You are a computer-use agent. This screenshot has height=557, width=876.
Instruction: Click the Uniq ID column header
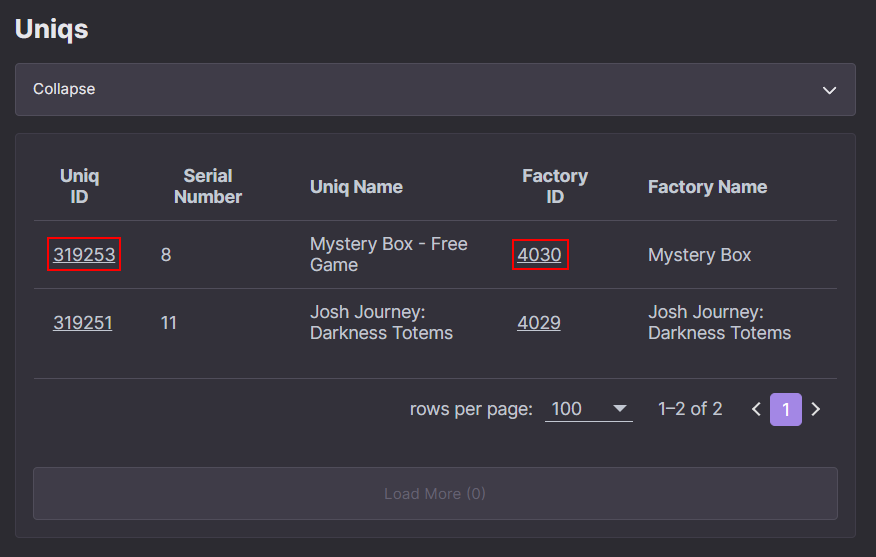coord(79,187)
